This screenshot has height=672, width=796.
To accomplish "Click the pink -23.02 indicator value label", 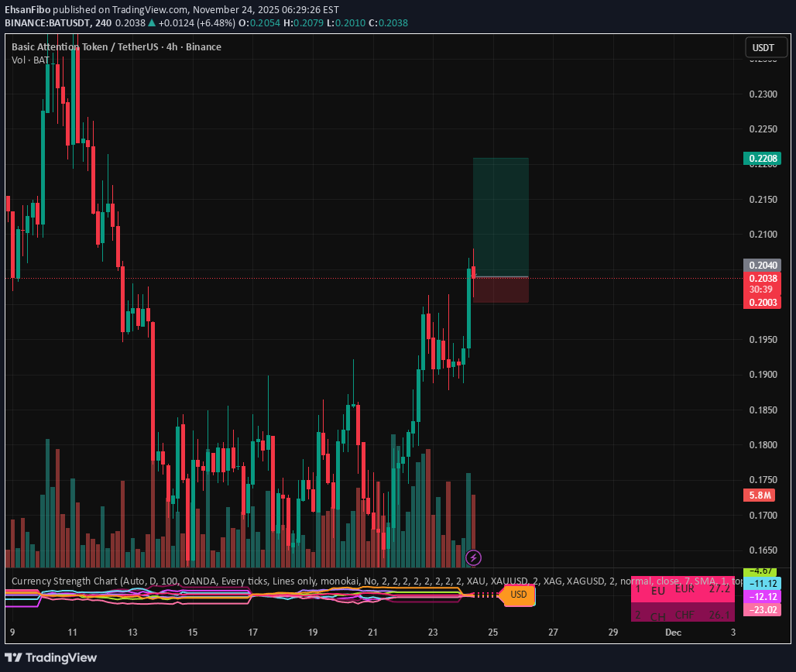I will (762, 609).
